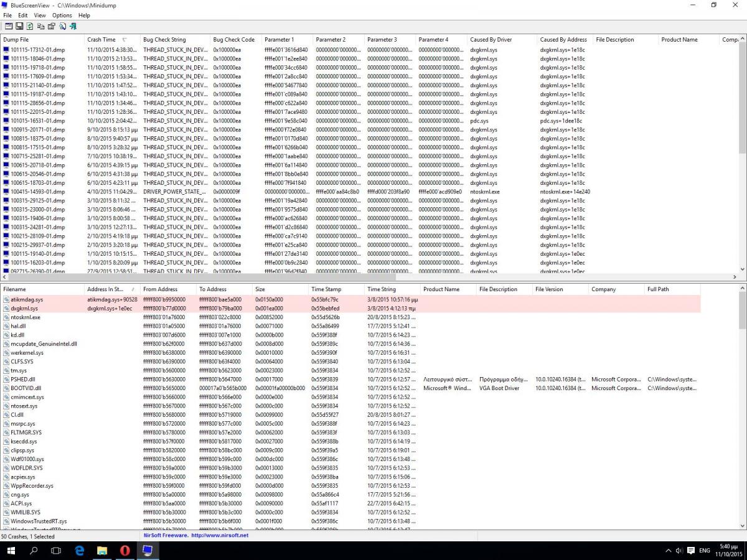Screen dimensions: 747x560
Task: Click the Time Stamp column header
Action: (x=336, y=289)
